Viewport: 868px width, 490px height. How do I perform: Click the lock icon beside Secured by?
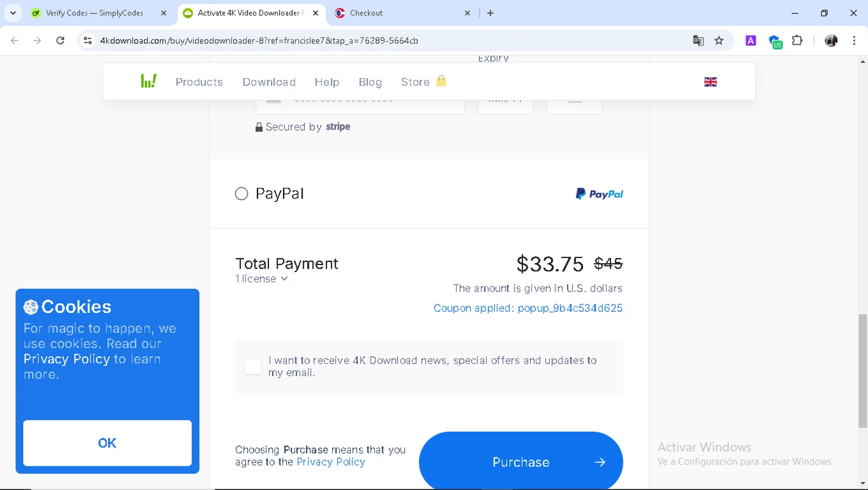(x=259, y=127)
